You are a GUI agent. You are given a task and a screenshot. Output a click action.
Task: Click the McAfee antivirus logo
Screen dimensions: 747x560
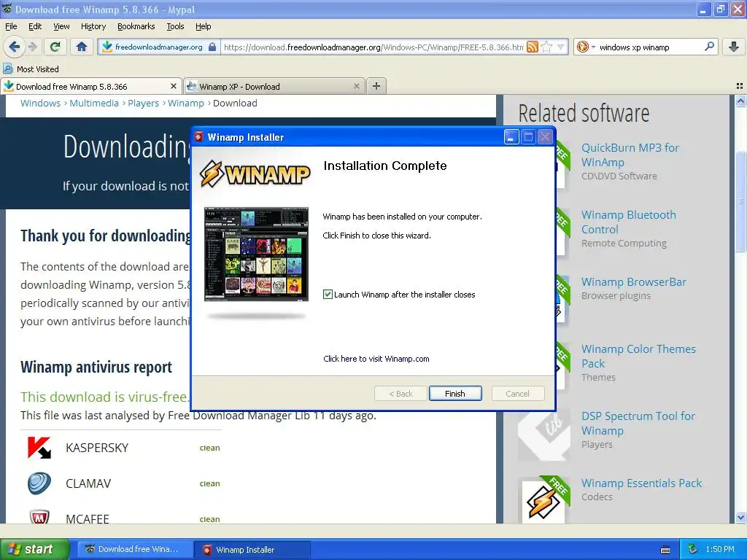coord(39,517)
